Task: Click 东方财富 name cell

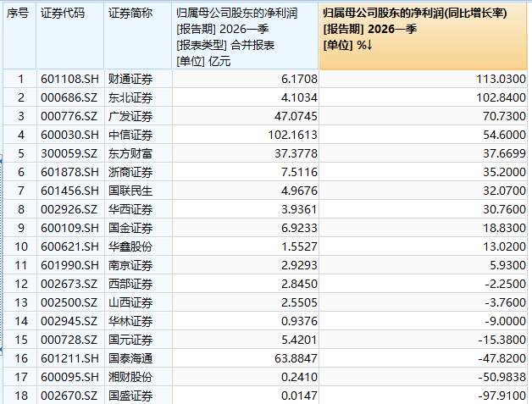Action: click(x=138, y=153)
